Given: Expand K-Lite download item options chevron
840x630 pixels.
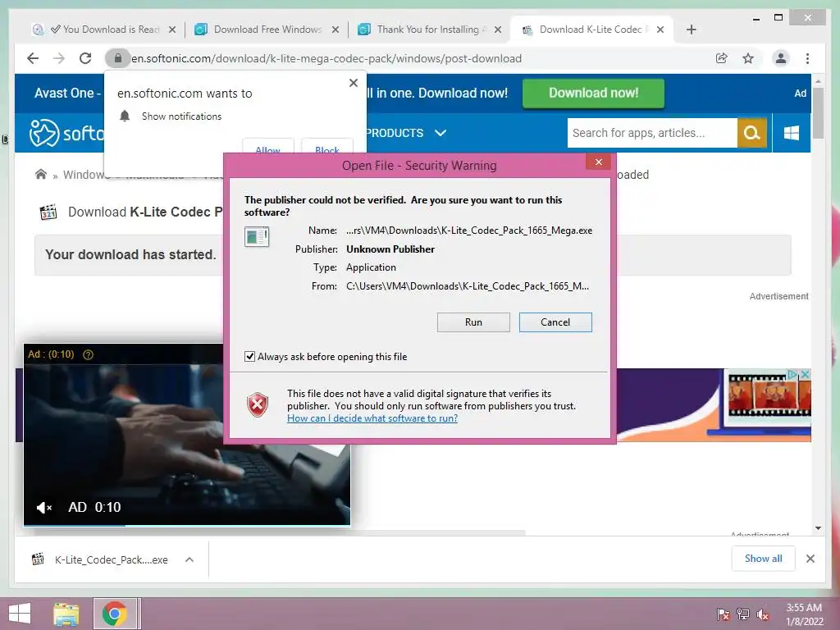Looking at the screenshot, I should (189, 559).
